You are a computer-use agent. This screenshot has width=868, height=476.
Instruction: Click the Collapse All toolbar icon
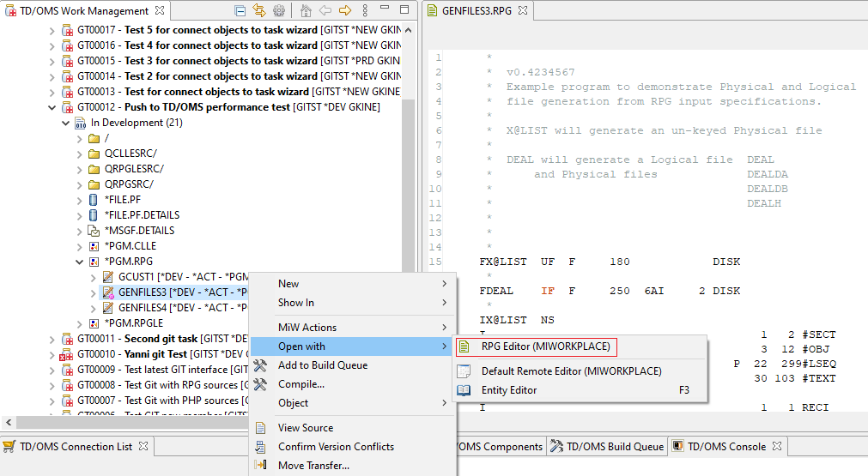click(x=240, y=11)
